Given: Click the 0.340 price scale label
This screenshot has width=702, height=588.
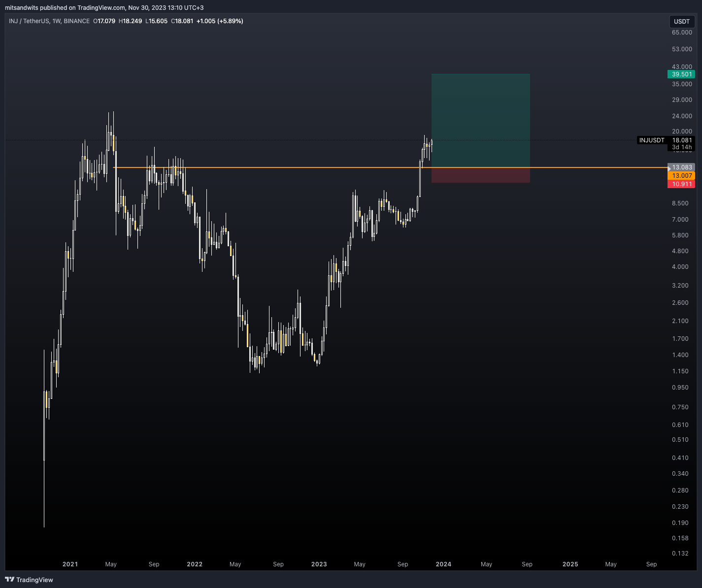Looking at the screenshot, I should [680, 474].
